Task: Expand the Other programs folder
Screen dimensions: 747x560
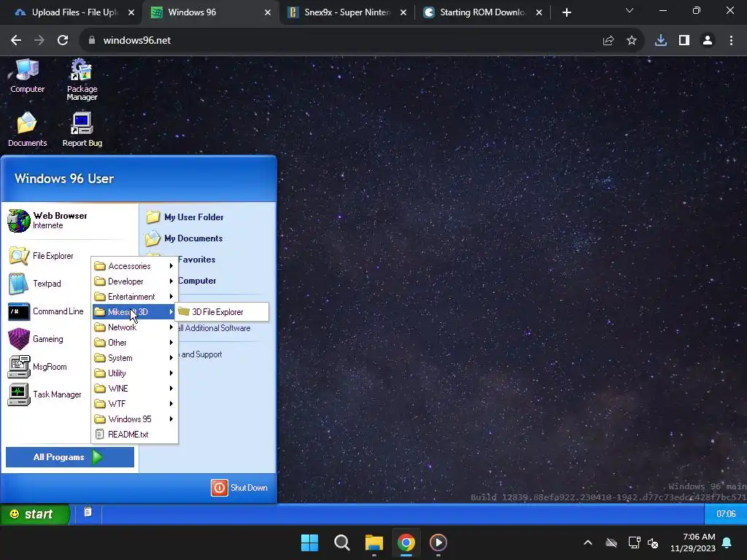Action: tap(135, 343)
